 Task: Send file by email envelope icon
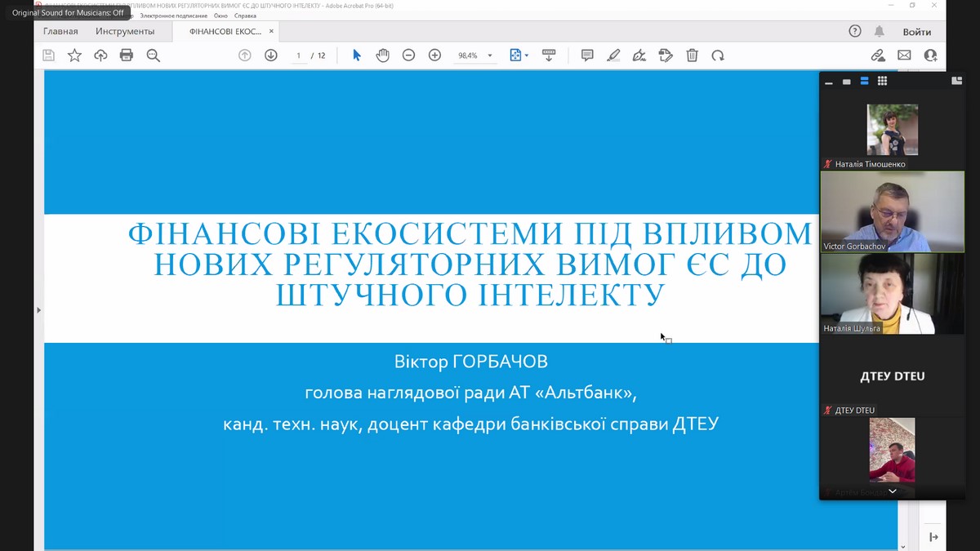tap(904, 56)
